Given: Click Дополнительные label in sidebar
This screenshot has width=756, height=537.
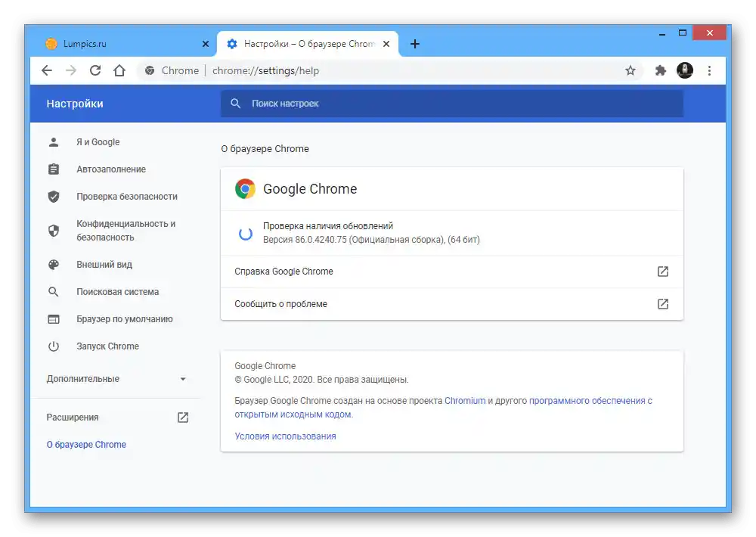Looking at the screenshot, I should pyautogui.click(x=83, y=379).
